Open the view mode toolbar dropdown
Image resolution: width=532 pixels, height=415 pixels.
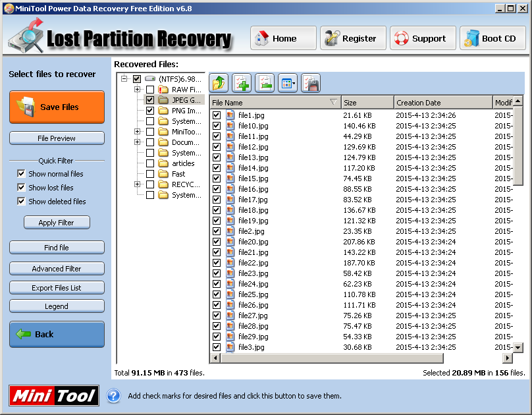[288, 83]
